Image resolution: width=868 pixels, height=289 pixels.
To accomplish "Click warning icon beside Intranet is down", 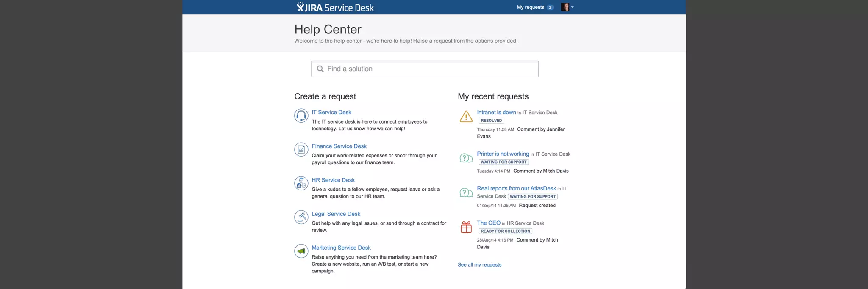I will click(x=466, y=116).
